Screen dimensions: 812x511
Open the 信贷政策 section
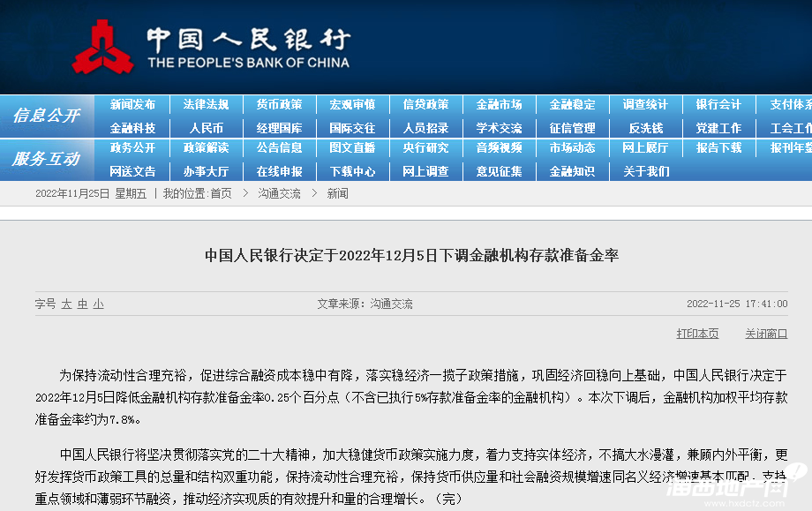click(x=425, y=104)
